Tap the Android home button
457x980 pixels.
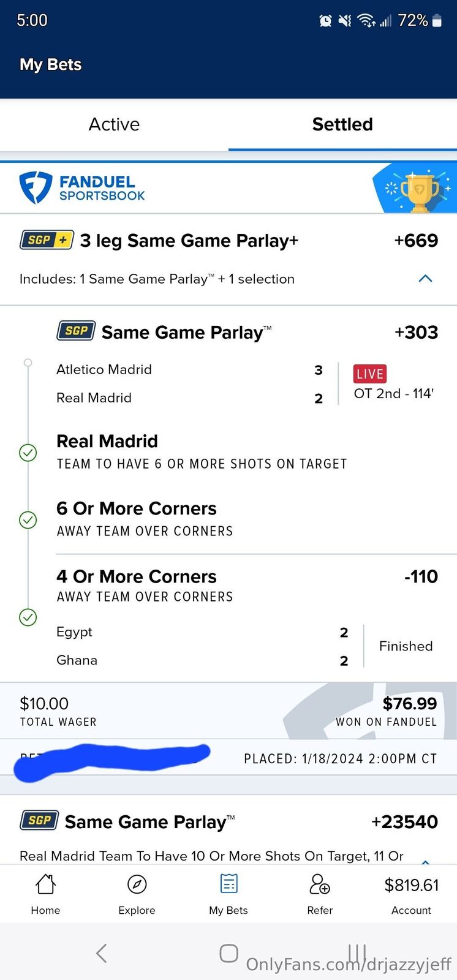coord(228,953)
